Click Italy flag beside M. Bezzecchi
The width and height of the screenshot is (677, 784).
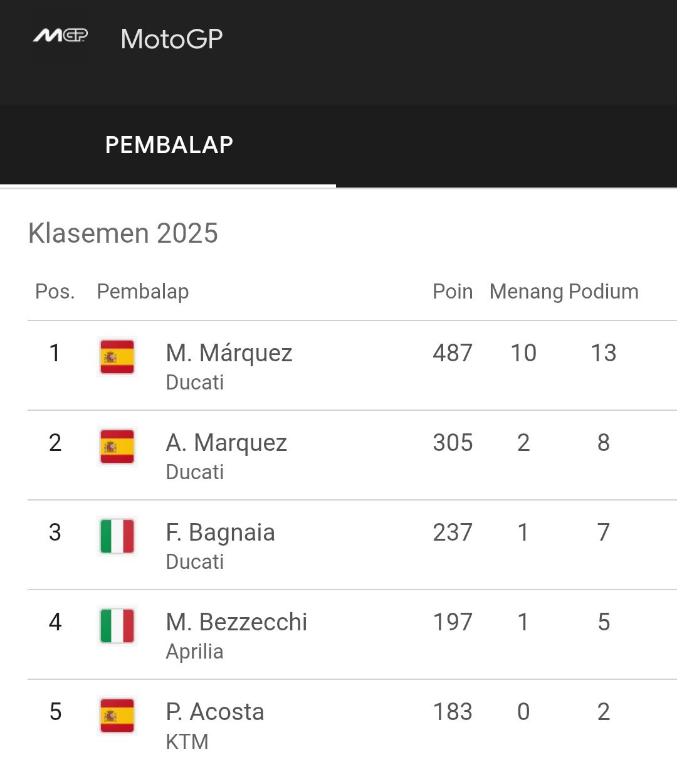pyautogui.click(x=117, y=626)
